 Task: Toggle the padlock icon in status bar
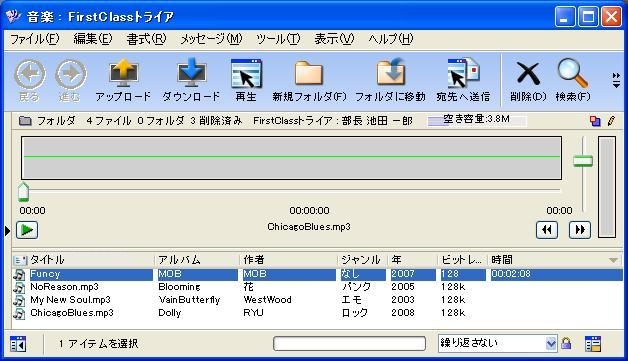[566, 343]
